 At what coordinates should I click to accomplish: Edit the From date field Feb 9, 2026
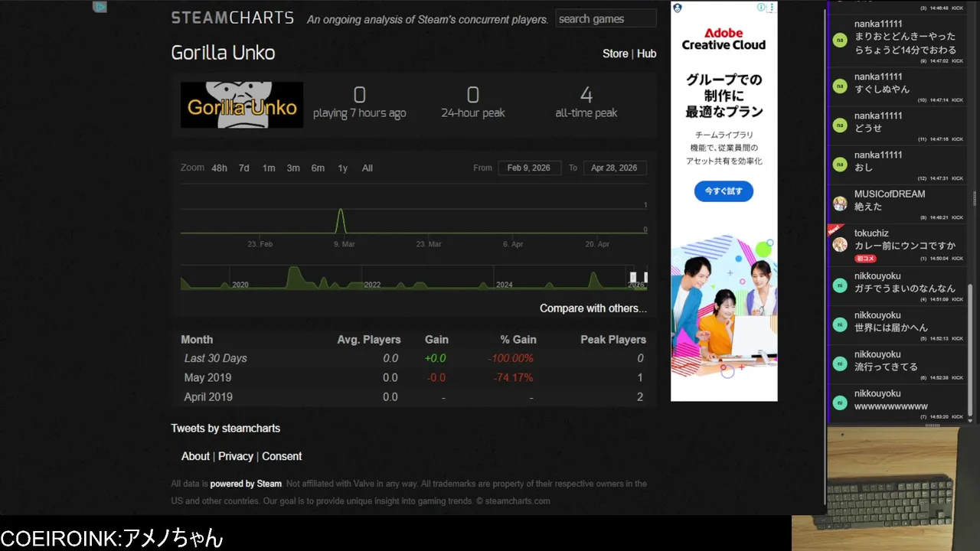coord(529,168)
